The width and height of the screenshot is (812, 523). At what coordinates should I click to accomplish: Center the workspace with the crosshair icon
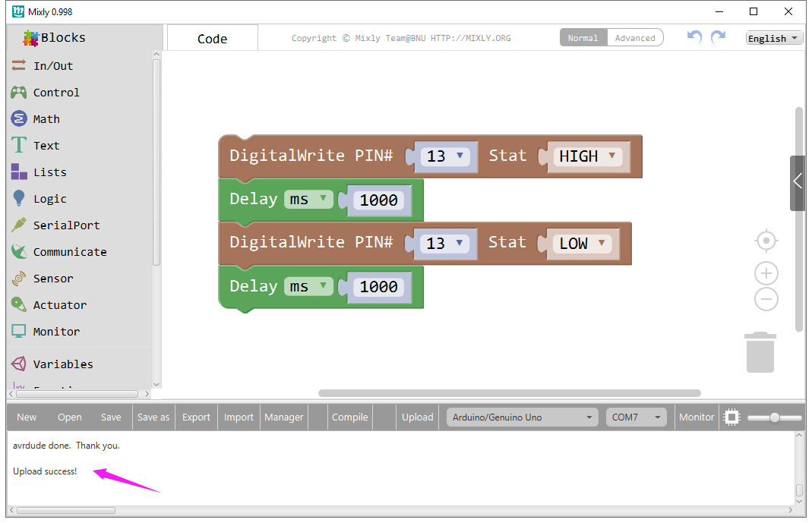click(x=766, y=241)
